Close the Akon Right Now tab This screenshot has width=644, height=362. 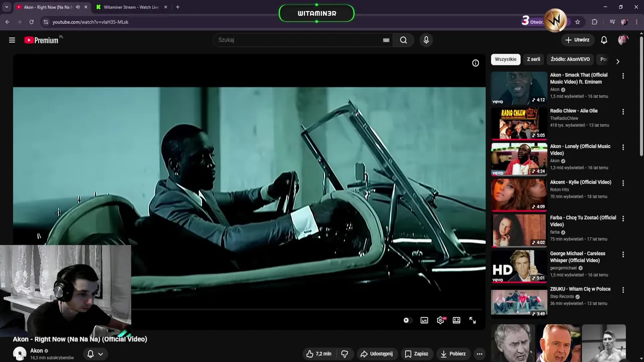pyautogui.click(x=86, y=7)
